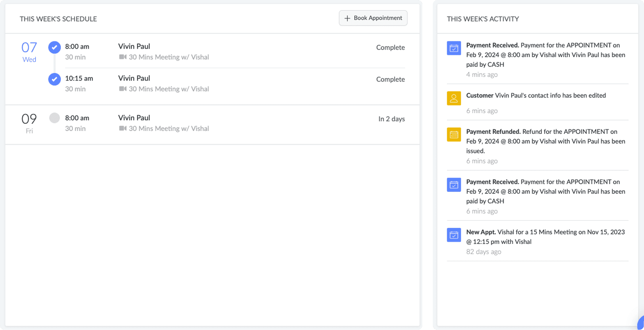Open the Customer contact info edited activity
This screenshot has width=644, height=330.
click(x=536, y=95)
